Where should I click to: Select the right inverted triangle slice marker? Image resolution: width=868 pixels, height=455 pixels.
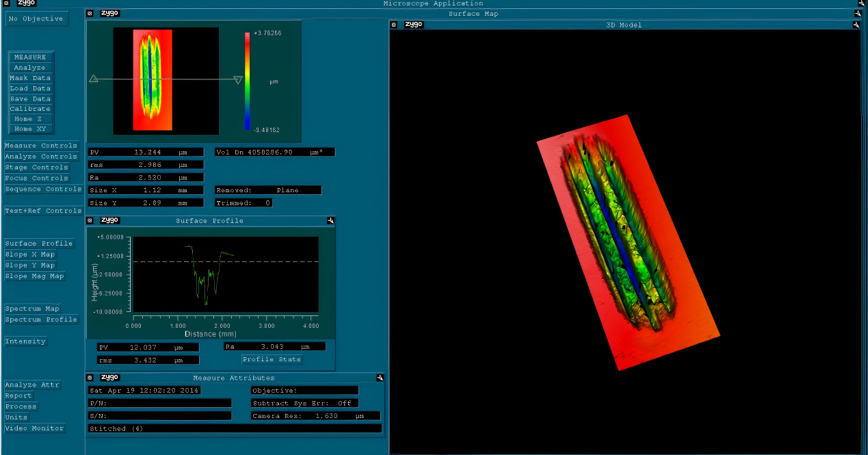238,80
